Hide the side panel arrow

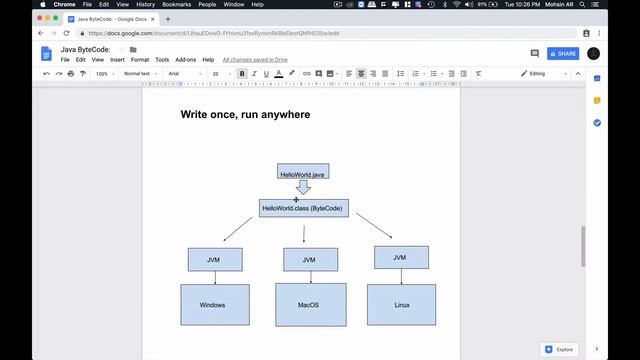(x=597, y=349)
